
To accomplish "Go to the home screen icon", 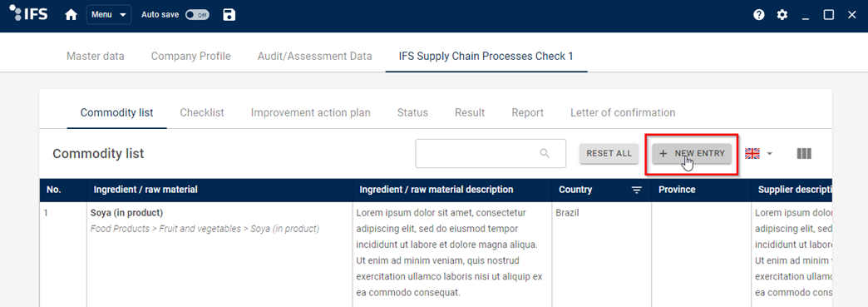I will pyautogui.click(x=71, y=15).
